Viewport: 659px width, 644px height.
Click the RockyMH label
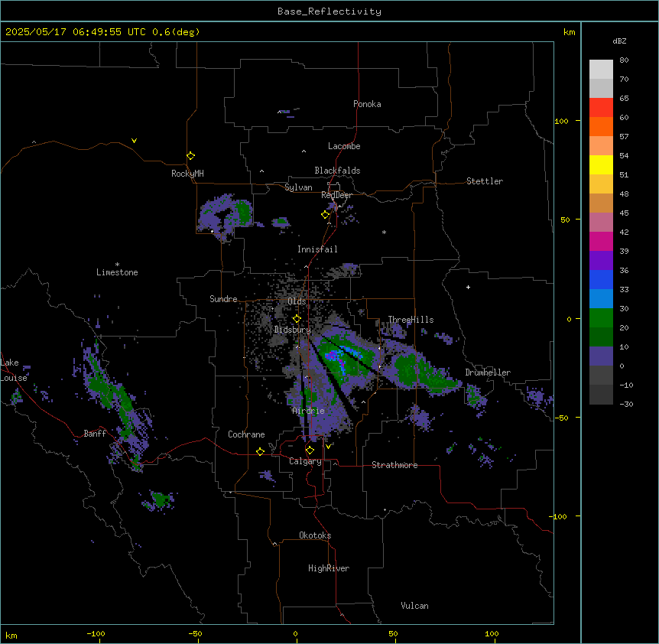pos(187,173)
